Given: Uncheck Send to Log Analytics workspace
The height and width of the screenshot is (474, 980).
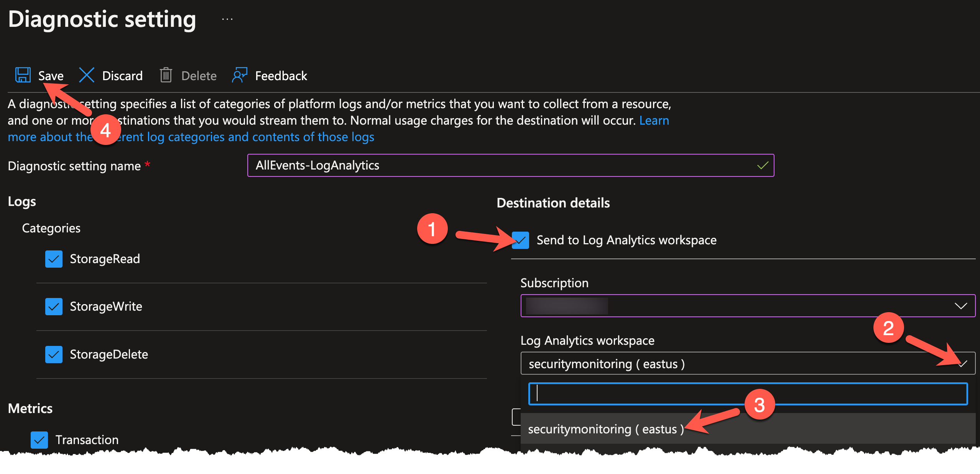Looking at the screenshot, I should (x=520, y=240).
